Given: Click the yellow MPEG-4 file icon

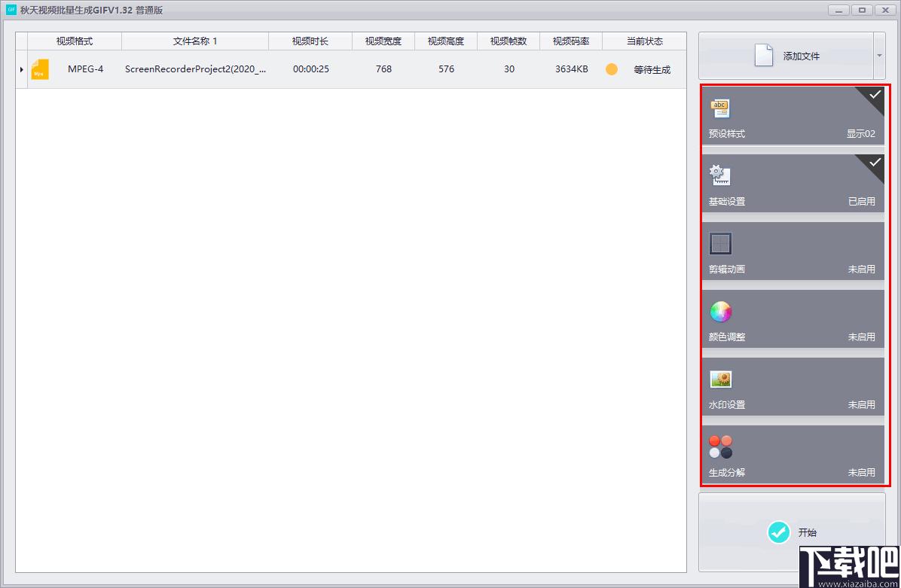Looking at the screenshot, I should [40, 69].
